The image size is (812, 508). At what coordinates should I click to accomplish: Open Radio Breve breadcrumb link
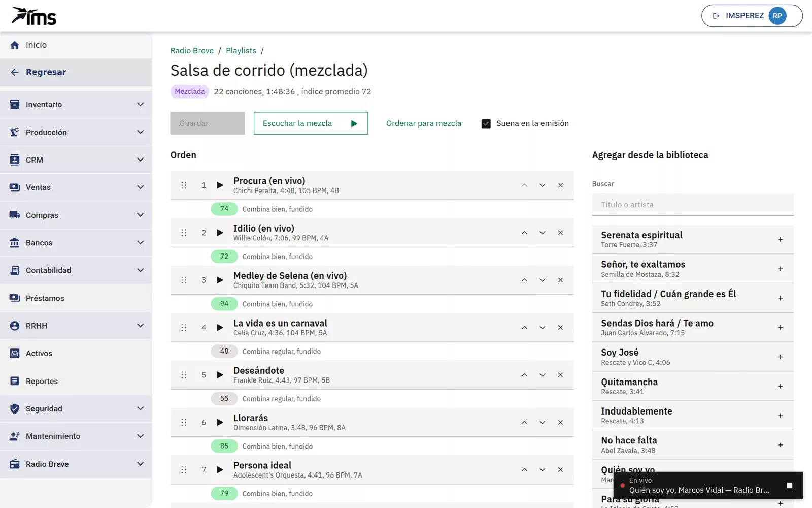[192, 51]
